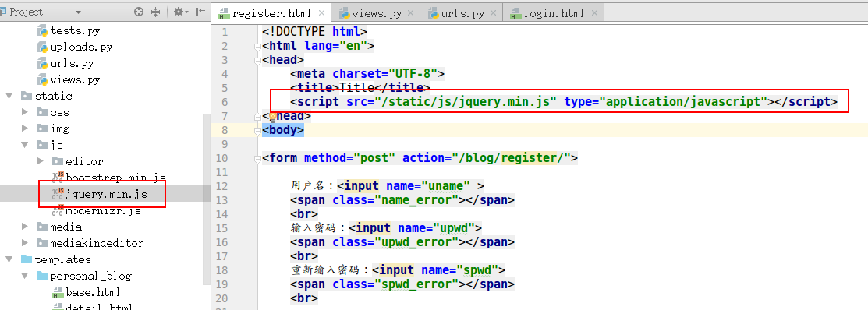Hide the Project tool window
The height and width of the screenshot is (310, 868).
pyautogui.click(x=200, y=12)
